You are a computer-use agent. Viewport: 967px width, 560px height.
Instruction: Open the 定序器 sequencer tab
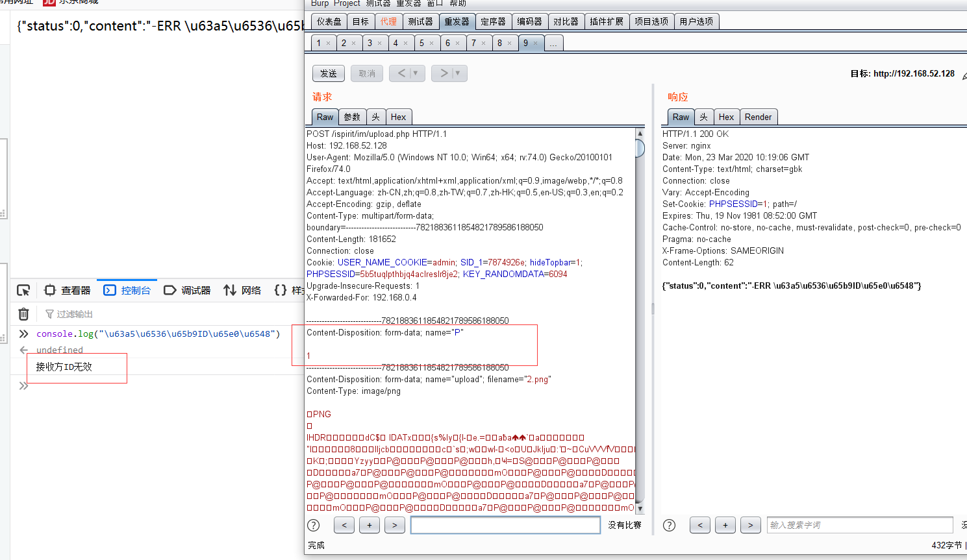(494, 21)
